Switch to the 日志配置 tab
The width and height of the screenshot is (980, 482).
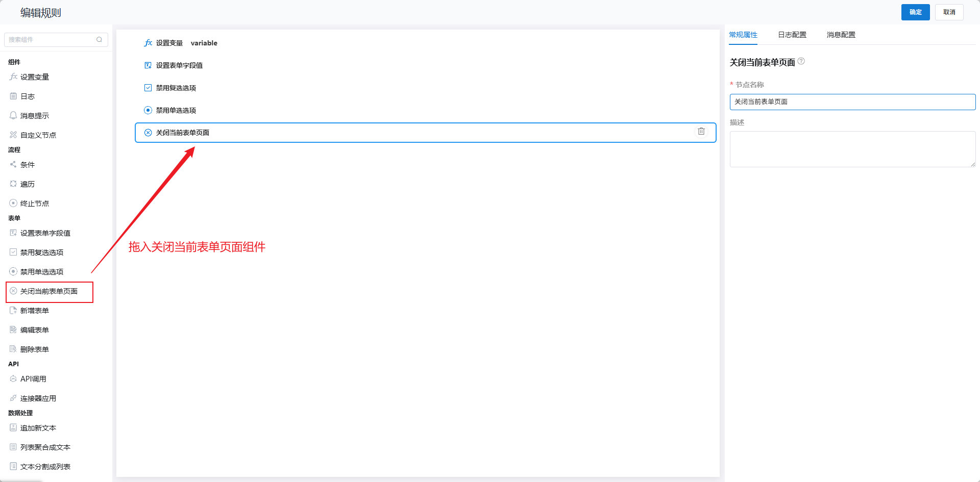792,35
